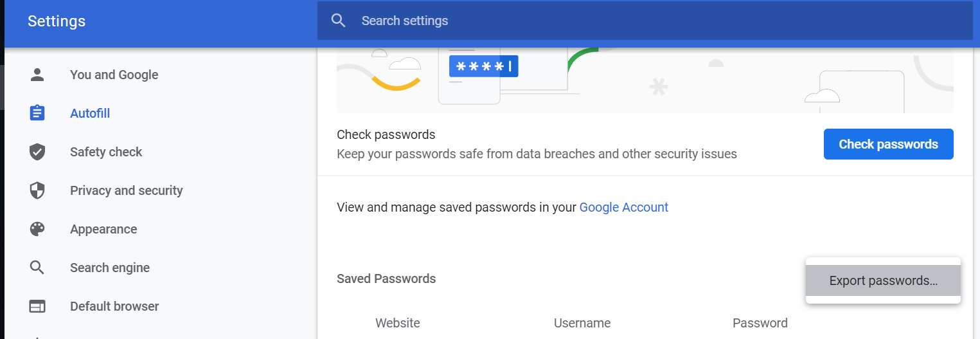Go to the Autofill settings label
The height and width of the screenshot is (339, 980).
(90, 113)
